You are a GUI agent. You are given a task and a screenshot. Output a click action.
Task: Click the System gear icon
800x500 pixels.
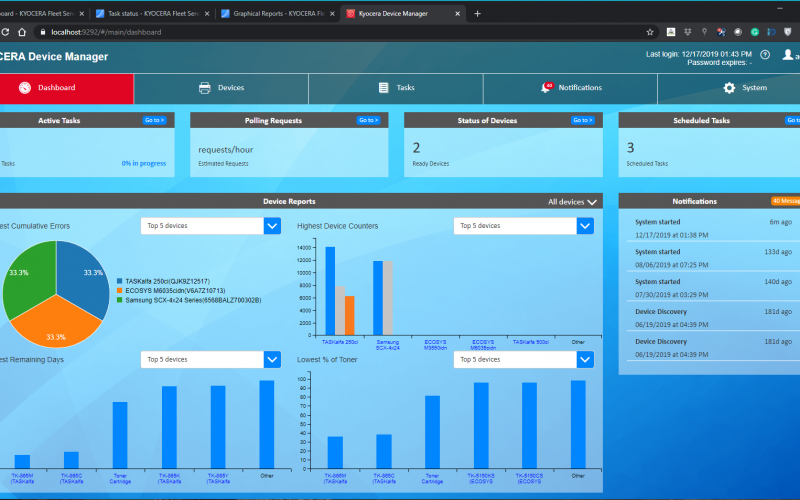pos(729,88)
